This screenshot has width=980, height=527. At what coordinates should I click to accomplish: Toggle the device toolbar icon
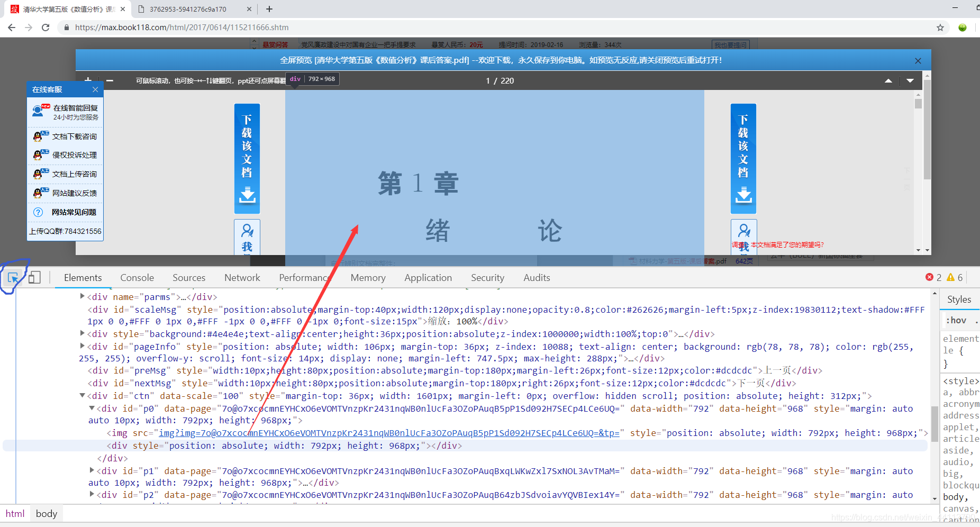click(34, 277)
